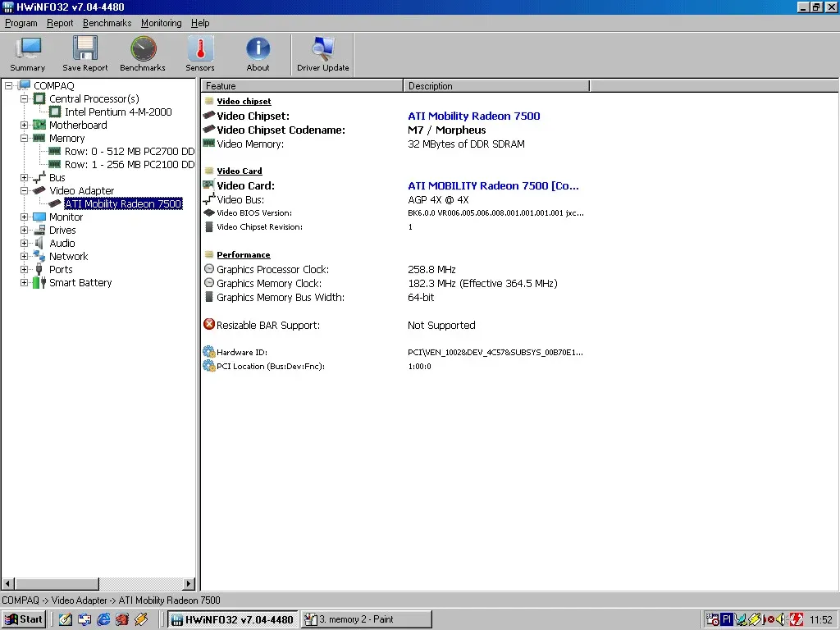This screenshot has width=840, height=630.
Task: Click the Ports tree icon
Action: pos(39,269)
